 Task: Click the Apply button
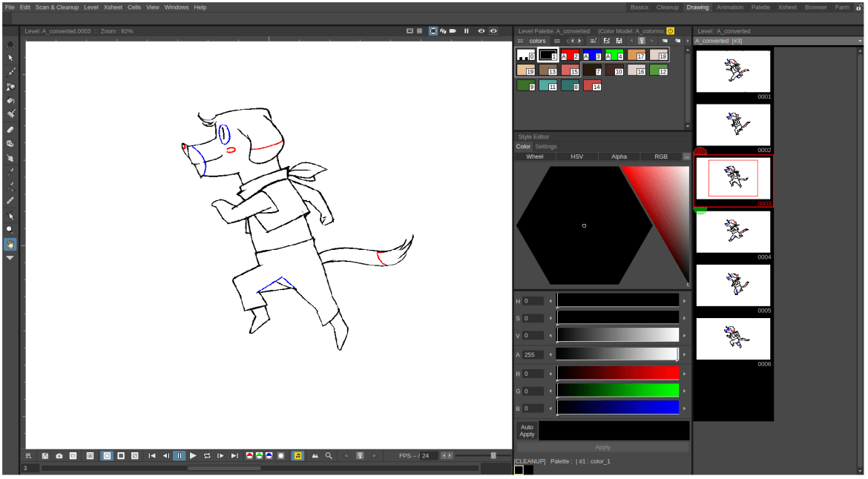pos(603,447)
